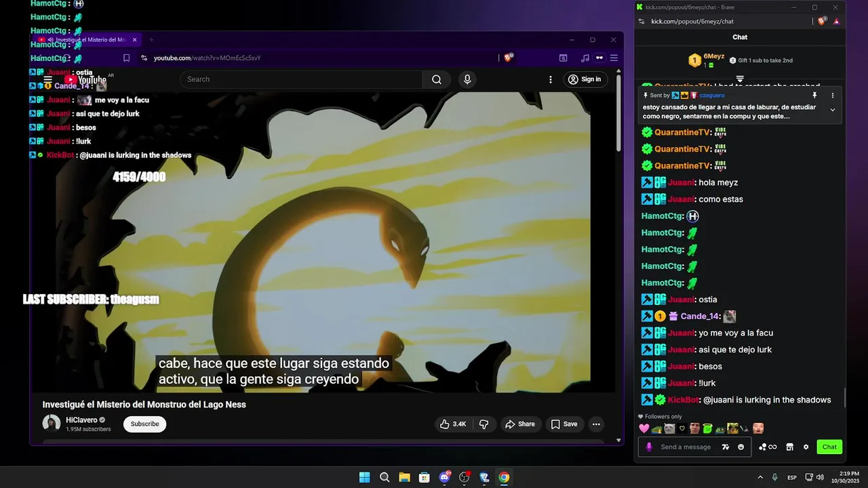Save the video to a playlist
The height and width of the screenshot is (488, 868).
tap(564, 424)
